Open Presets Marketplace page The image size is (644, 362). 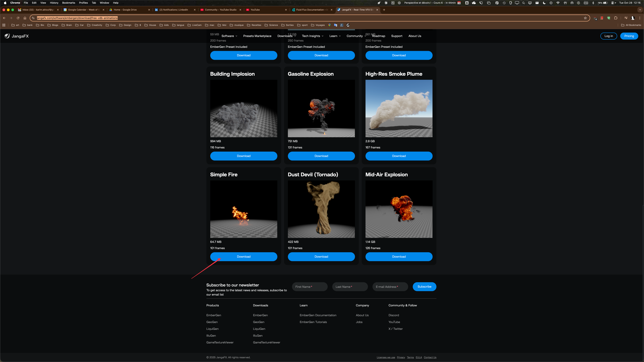pos(257,36)
